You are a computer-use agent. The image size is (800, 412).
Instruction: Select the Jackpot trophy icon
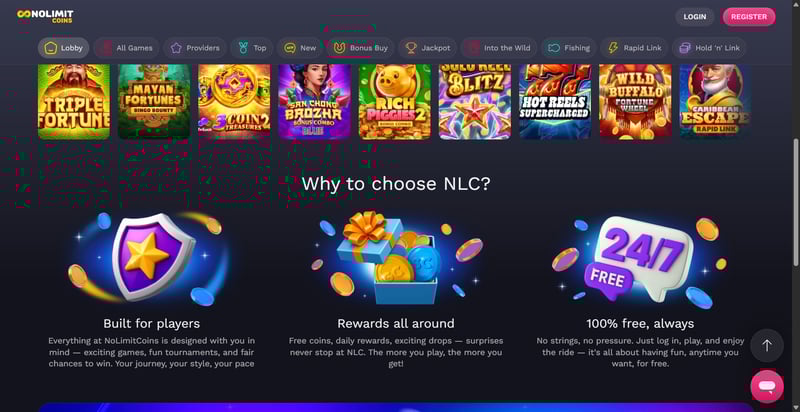click(411, 48)
